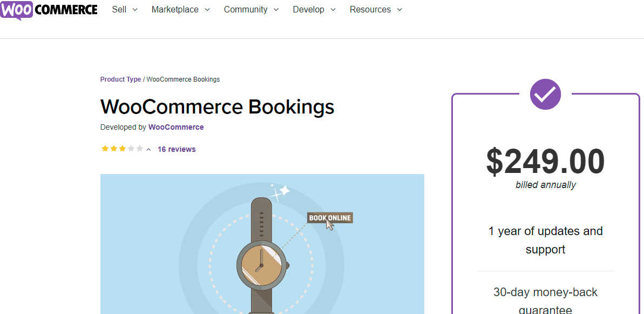Viewport: 644px width, 314px height.
Task: Expand the Community dropdown chevron
Action: click(x=276, y=10)
